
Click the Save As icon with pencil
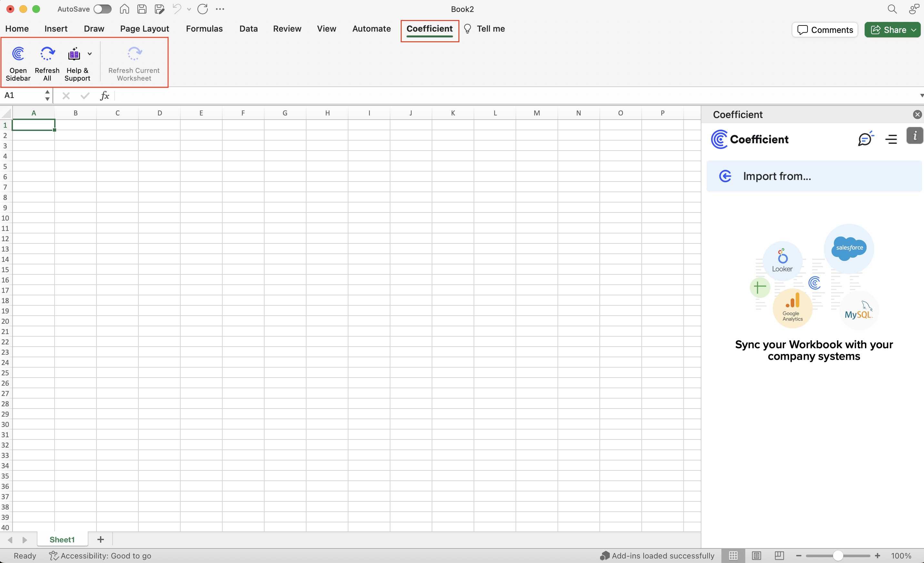pyautogui.click(x=159, y=9)
